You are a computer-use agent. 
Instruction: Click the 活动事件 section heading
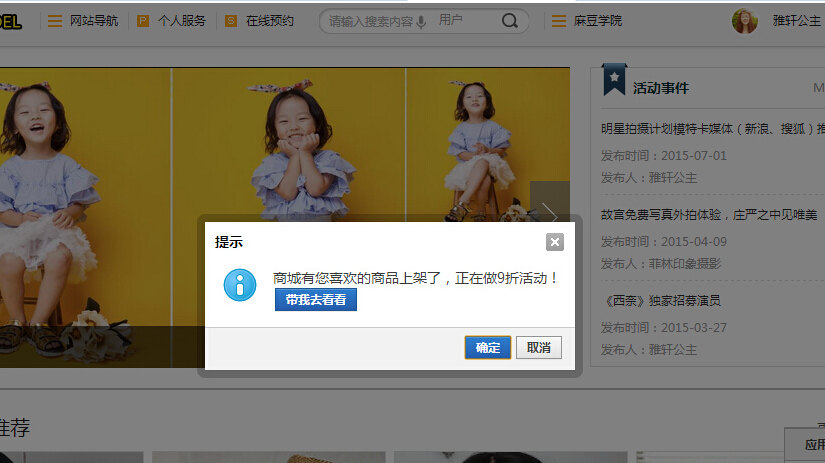coord(661,88)
